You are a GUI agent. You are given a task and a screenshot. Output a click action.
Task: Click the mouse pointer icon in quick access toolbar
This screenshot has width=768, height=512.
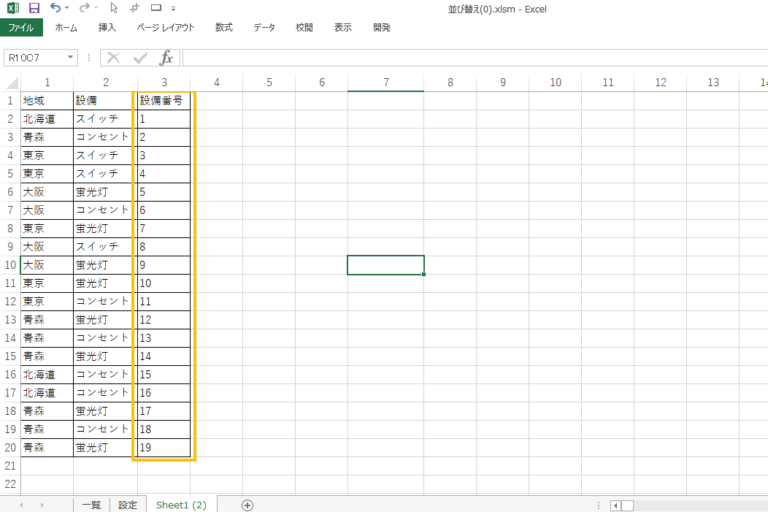tap(114, 8)
